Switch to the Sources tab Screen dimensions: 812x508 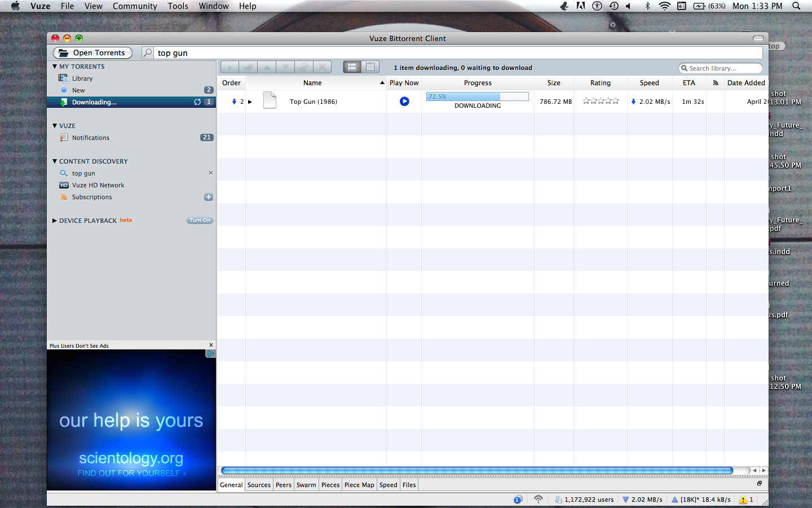point(259,485)
